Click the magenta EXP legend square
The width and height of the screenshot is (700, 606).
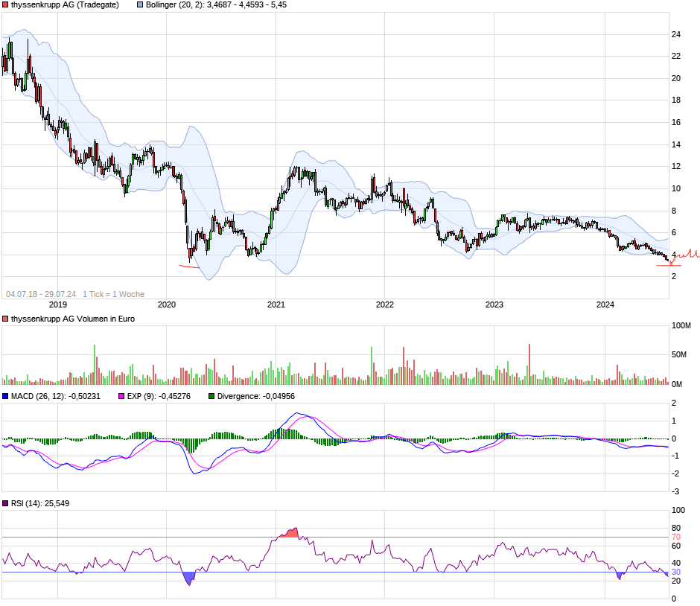(x=121, y=396)
